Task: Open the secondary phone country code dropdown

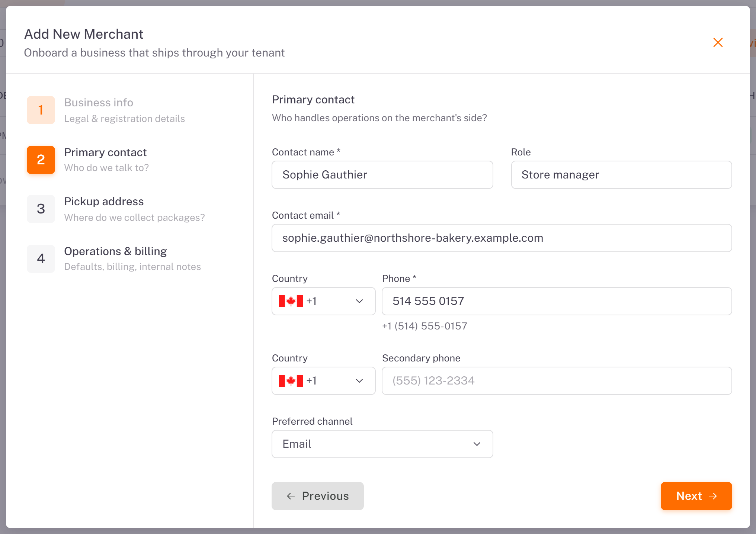Action: pos(324,381)
